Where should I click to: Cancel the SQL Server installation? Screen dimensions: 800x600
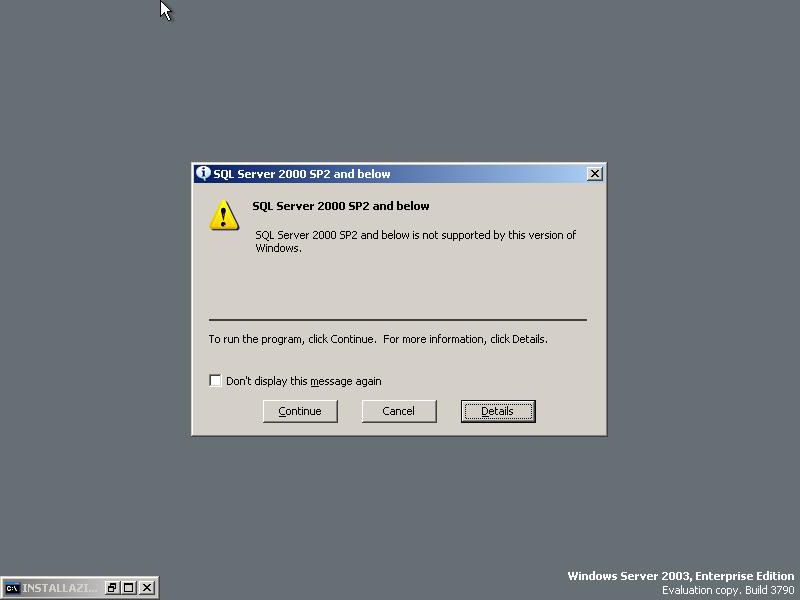(x=399, y=411)
